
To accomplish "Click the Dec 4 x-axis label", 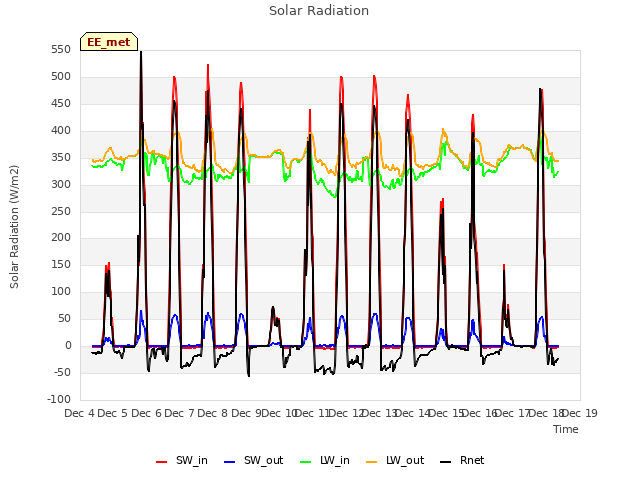I will pos(80,413).
